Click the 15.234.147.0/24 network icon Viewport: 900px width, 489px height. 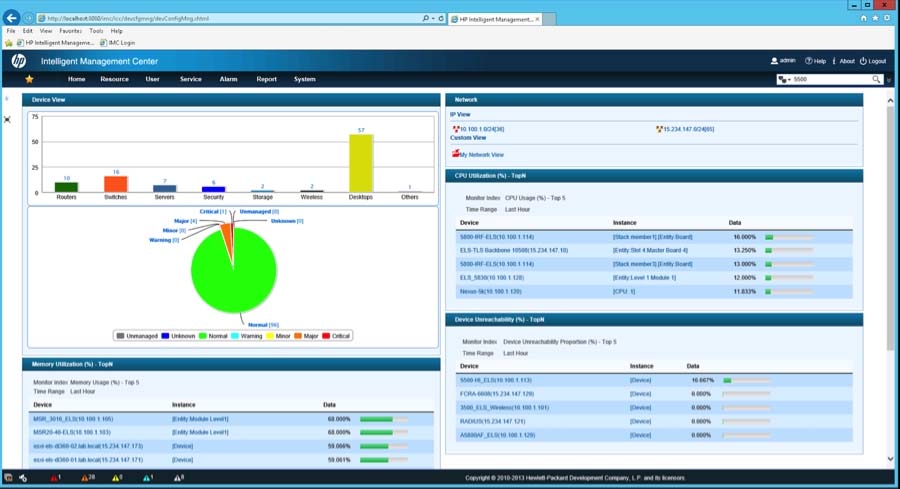[660, 129]
